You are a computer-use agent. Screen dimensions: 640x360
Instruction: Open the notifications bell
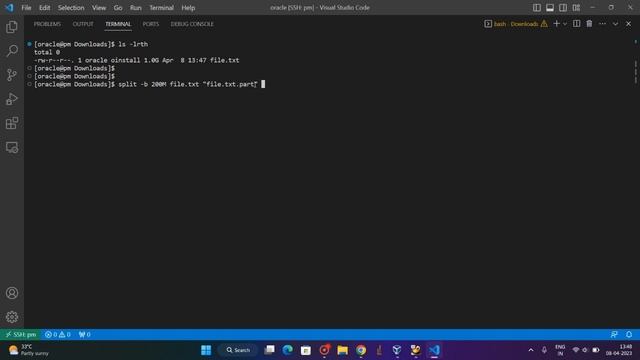pyautogui.click(x=629, y=334)
